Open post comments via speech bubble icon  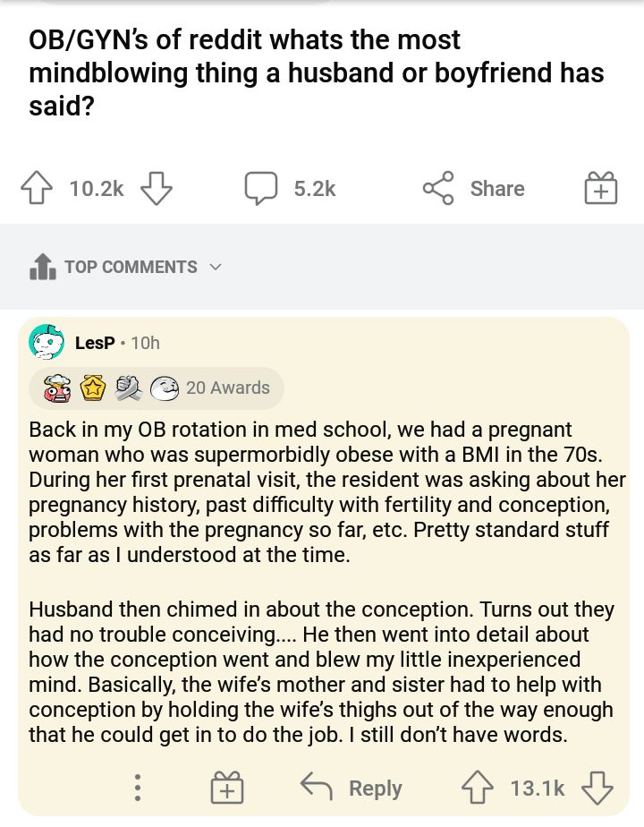tap(261, 189)
